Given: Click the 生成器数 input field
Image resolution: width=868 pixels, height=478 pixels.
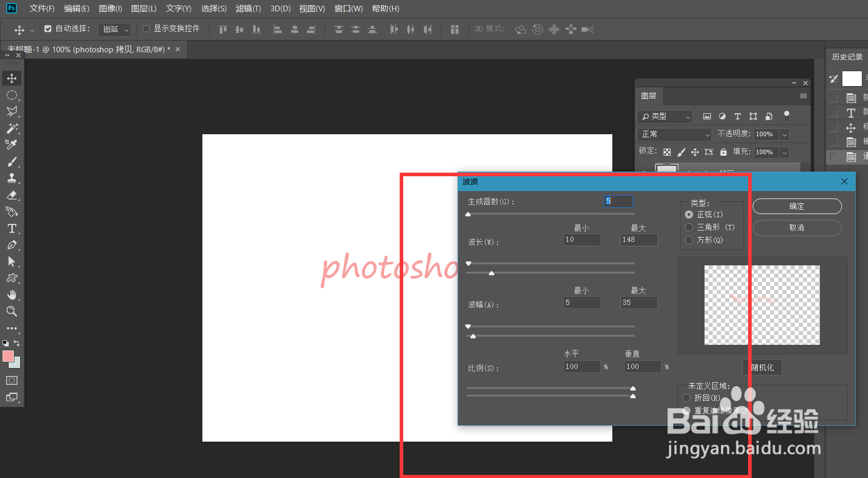Looking at the screenshot, I should pos(618,201).
